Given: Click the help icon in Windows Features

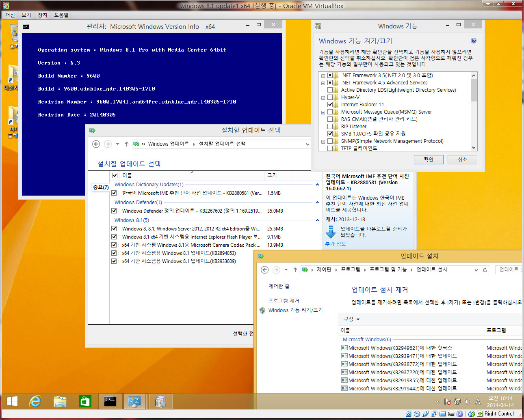Looking at the screenshot, I should pyautogui.click(x=473, y=41).
